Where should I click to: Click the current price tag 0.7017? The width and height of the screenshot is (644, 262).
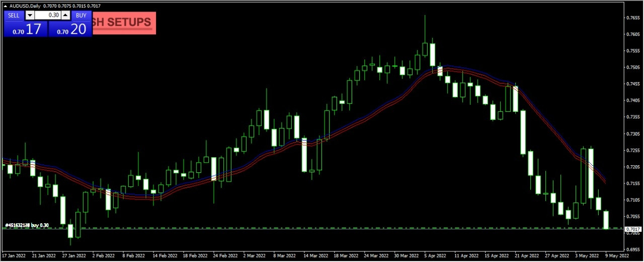(633, 230)
